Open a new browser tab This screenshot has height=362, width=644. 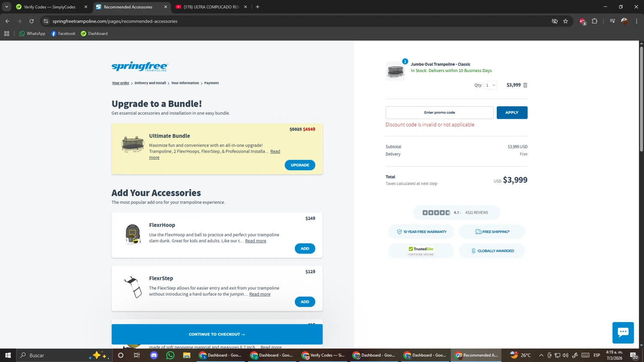(258, 7)
